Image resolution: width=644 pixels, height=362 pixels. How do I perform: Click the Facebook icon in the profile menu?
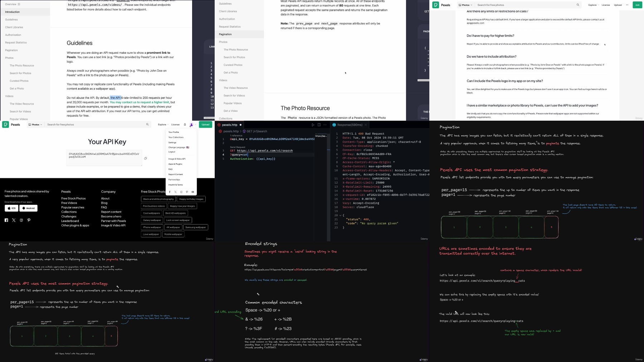pyautogui.click(x=170, y=192)
